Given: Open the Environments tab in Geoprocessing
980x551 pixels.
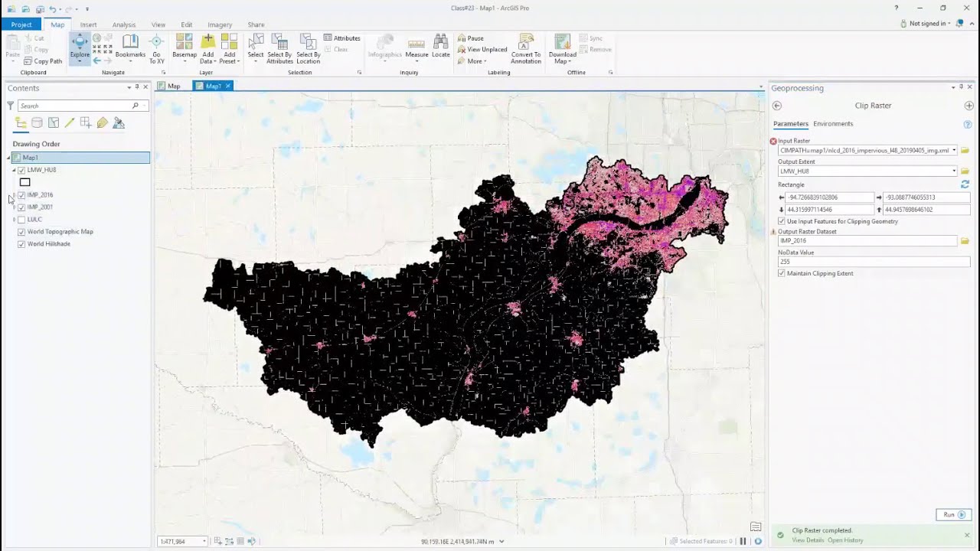Looking at the screenshot, I should [x=833, y=124].
